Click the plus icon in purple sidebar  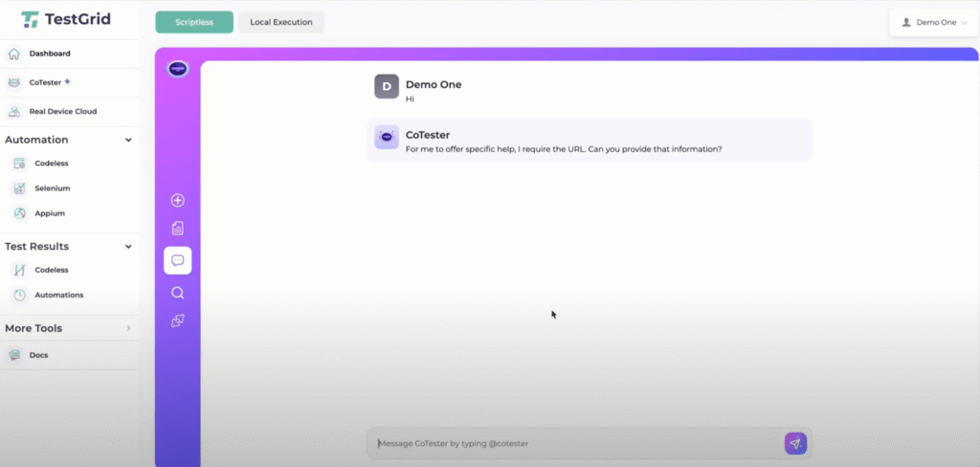coord(177,200)
